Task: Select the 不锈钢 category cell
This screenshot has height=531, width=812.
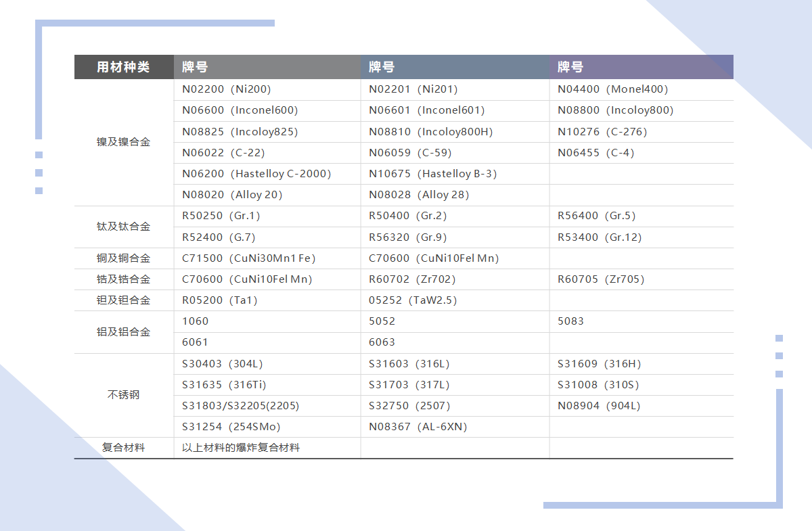Action: coord(124,395)
